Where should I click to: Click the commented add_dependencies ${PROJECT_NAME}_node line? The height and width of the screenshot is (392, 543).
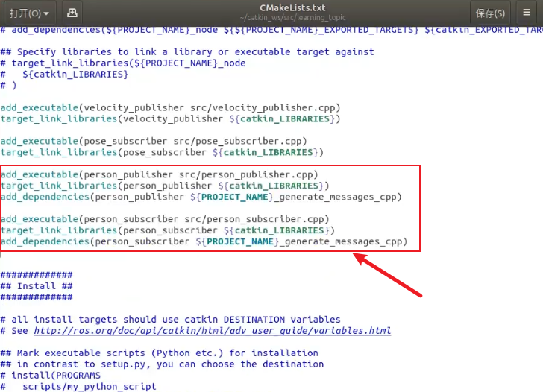click(x=271, y=30)
